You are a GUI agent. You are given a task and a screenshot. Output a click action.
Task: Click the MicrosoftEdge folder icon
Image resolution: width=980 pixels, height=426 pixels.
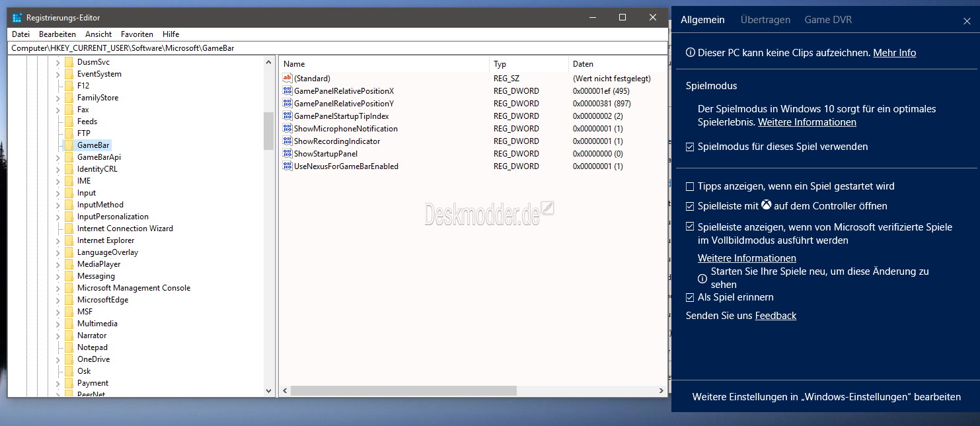69,300
